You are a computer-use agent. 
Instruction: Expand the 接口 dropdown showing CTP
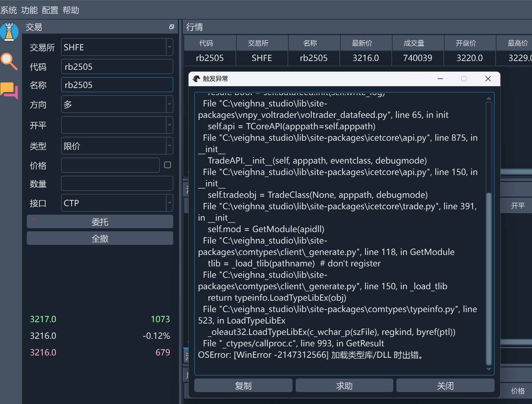point(170,203)
